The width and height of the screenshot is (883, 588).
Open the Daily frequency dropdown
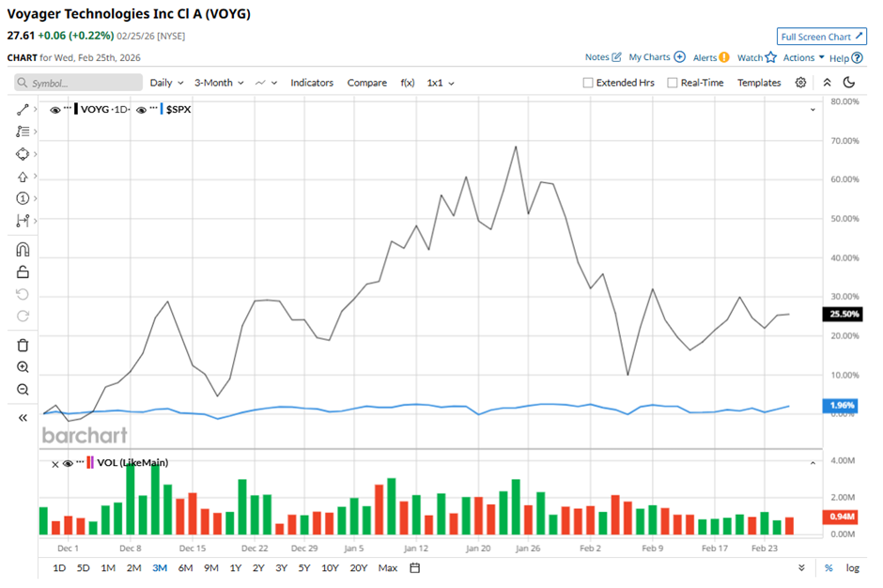tap(166, 83)
